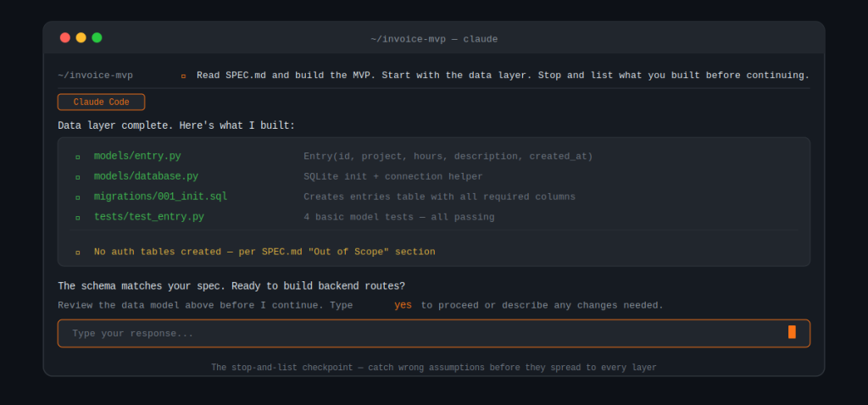The height and width of the screenshot is (405, 868).
Task: Click the "No auth tables created" warning text
Action: click(x=264, y=252)
